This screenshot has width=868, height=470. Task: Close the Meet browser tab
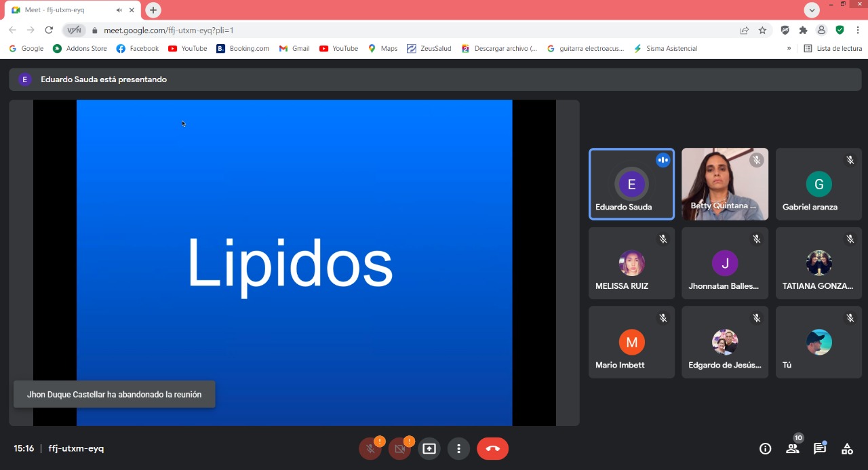pos(132,10)
